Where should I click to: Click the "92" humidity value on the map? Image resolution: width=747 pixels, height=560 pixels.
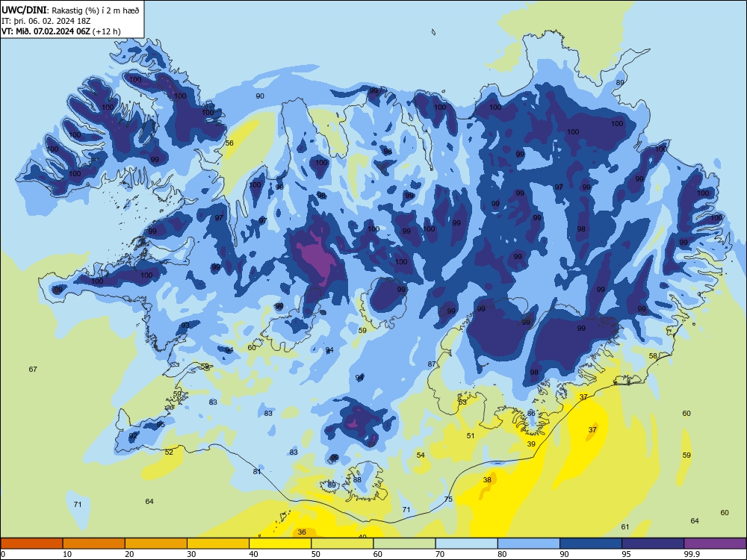pyautogui.click(x=133, y=435)
